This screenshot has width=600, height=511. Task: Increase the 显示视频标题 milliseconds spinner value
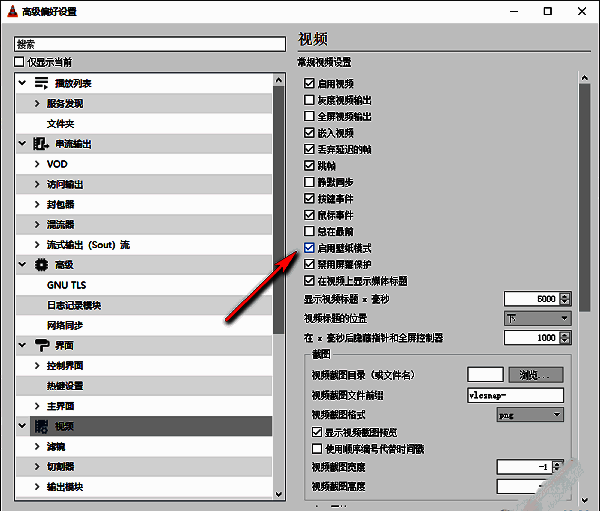[x=565, y=295]
